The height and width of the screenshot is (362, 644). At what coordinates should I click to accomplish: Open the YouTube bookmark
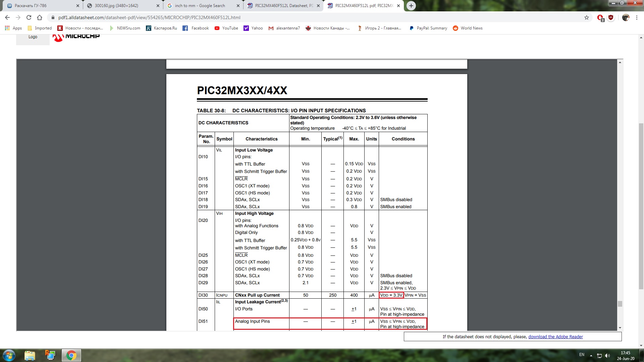click(226, 28)
